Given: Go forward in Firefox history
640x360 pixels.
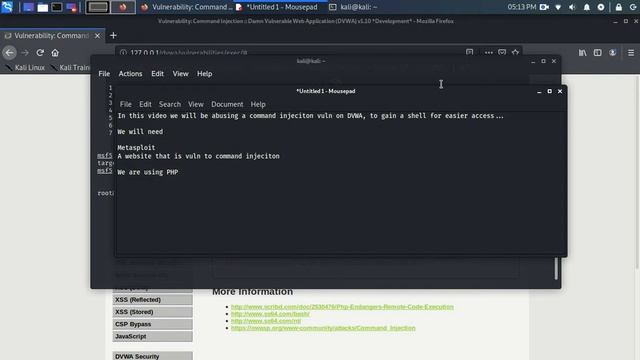Looking at the screenshot, I should (25, 53).
